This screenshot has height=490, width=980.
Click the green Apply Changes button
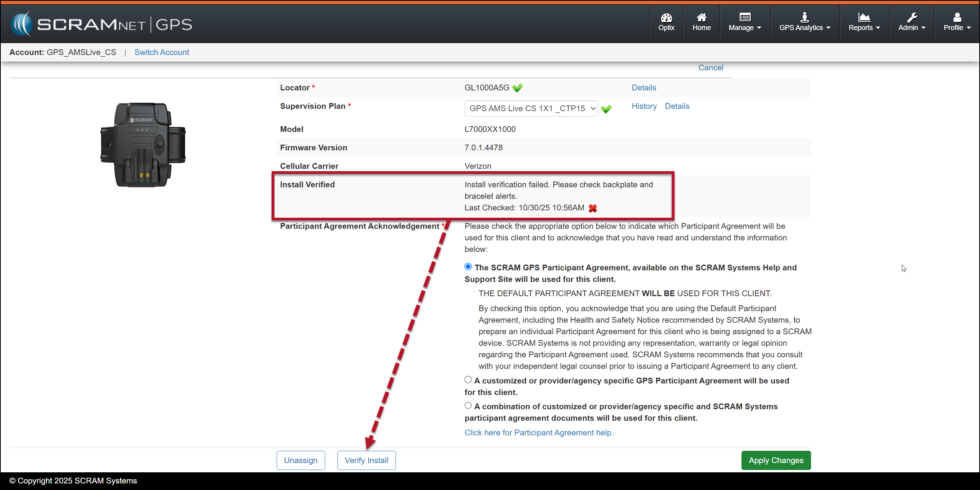776,460
